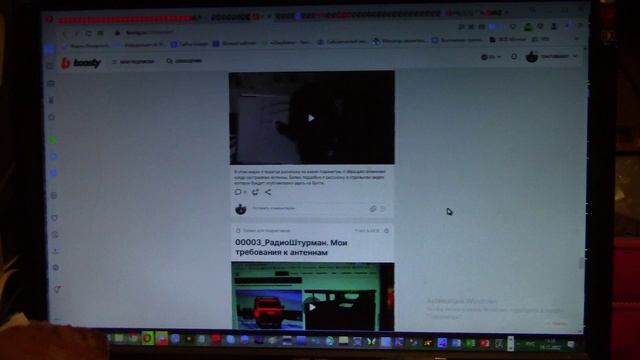640x360 pixels.
Task: Click the attach paperclip icon in comment box
Action: [x=373, y=209]
